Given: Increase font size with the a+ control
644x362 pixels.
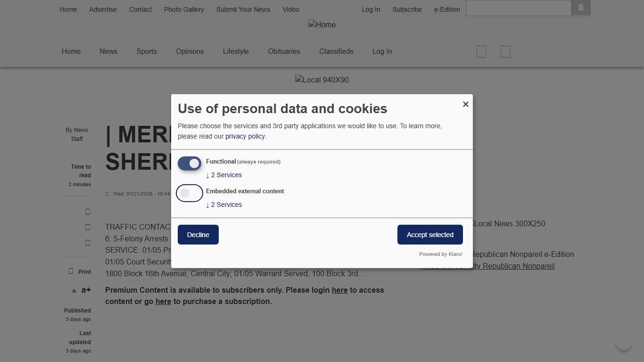Looking at the screenshot, I should tap(86, 290).
